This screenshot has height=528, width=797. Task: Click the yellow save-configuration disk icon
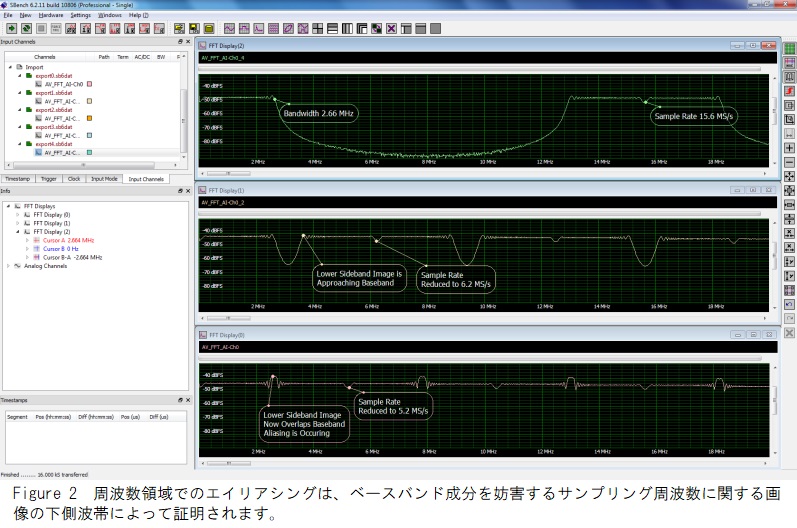(194, 28)
